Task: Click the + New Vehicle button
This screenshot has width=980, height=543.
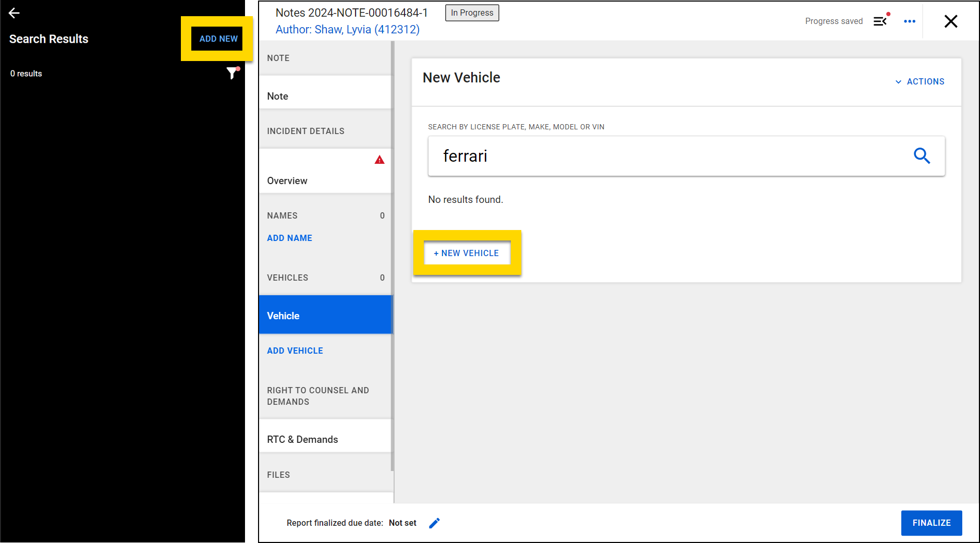Action: click(467, 253)
